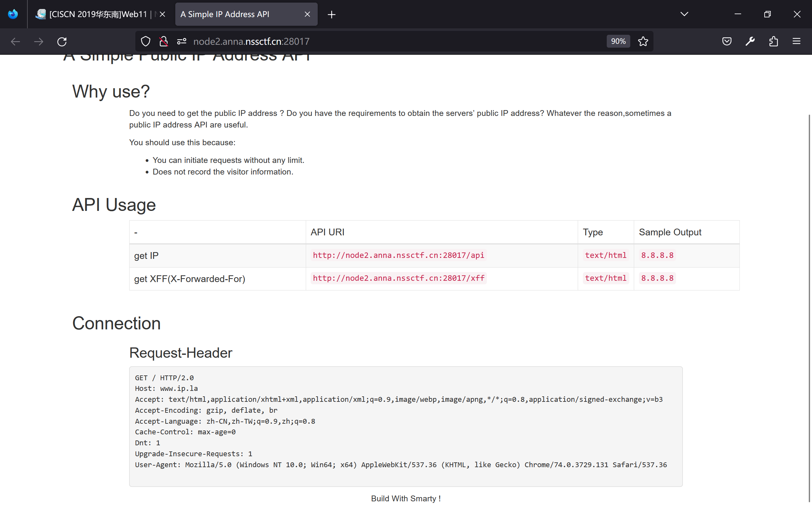Click 'You can initiate requests without any limit.' bullet
This screenshot has height=510, width=812.
[x=228, y=160]
